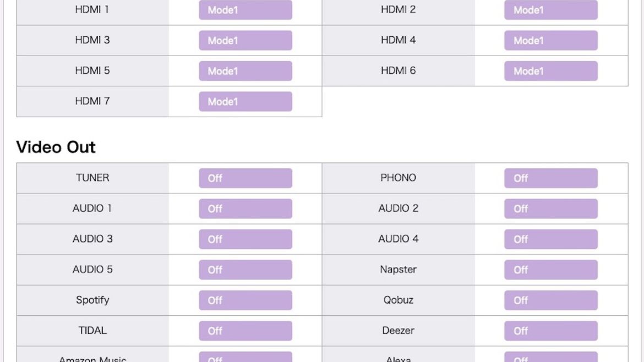Expand AUDIO 4 Video Out selector
The height and width of the screenshot is (362, 644).
tap(550, 239)
